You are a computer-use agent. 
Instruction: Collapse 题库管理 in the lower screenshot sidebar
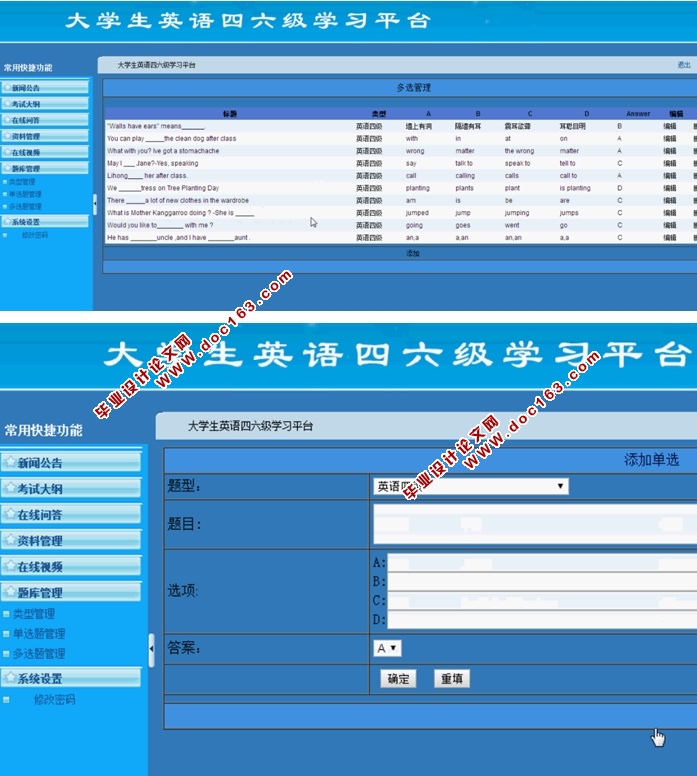[x=71, y=592]
